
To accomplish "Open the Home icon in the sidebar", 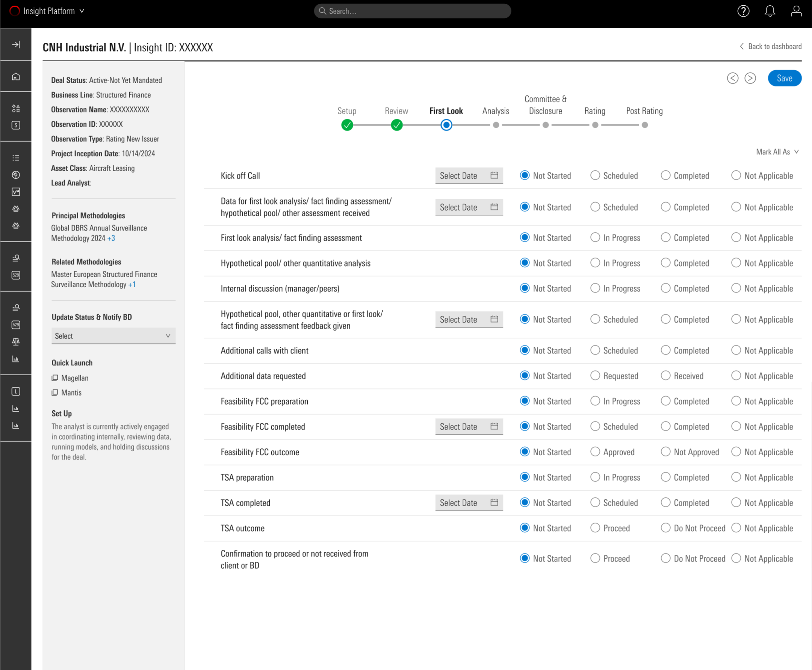I will [x=16, y=76].
